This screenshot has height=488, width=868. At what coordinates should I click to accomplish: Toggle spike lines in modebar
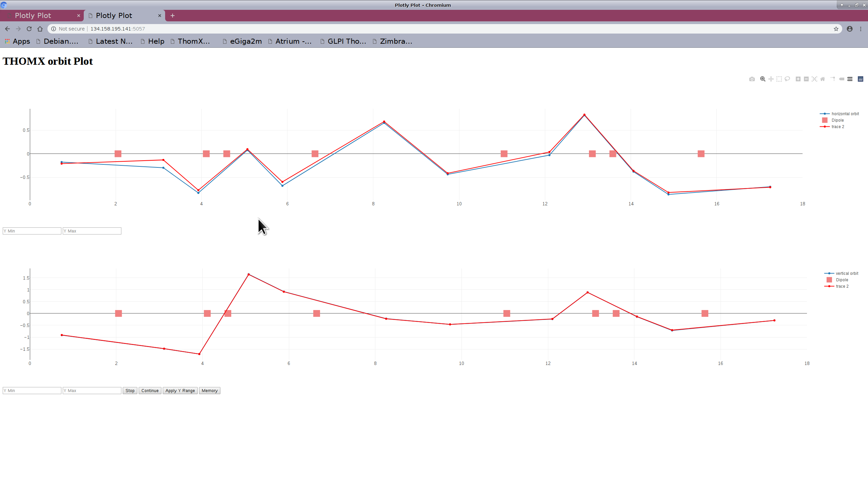[833, 79]
